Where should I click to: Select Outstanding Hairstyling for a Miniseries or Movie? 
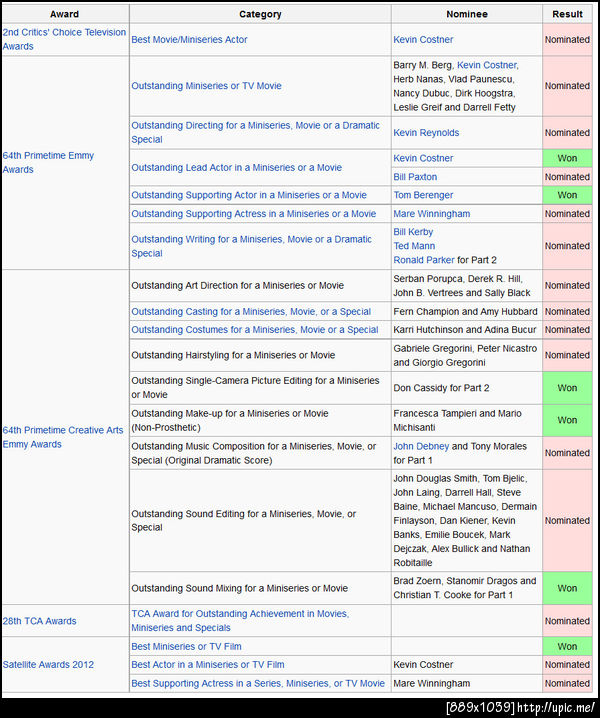click(x=233, y=355)
